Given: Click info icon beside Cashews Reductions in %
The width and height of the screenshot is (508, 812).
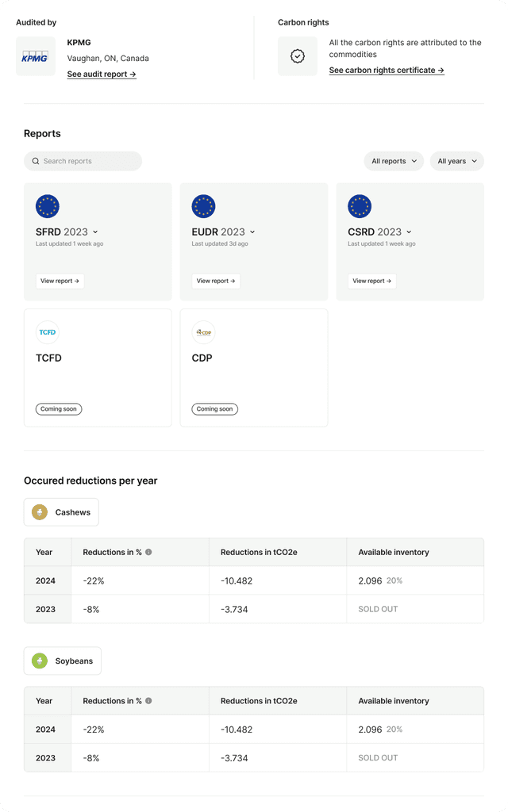Looking at the screenshot, I should 148,552.
